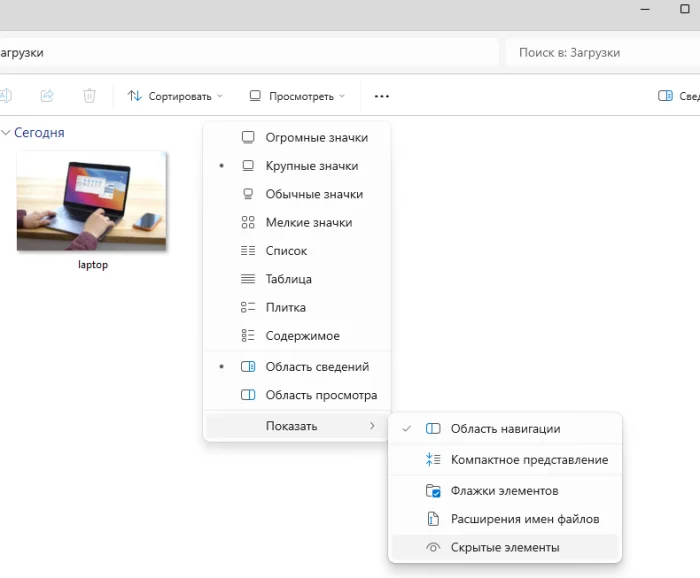
Task: Toggle Расширения имен файлов
Action: [x=505, y=519]
